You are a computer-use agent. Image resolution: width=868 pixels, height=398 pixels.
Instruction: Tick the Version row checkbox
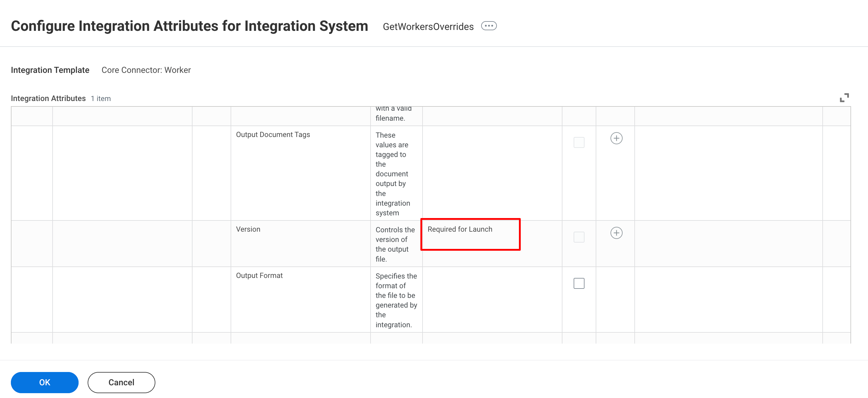tap(578, 237)
